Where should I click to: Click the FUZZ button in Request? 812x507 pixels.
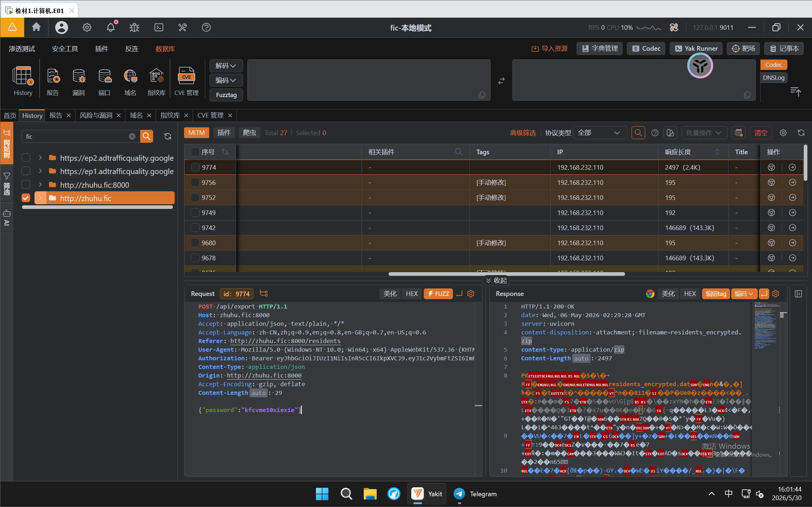click(x=438, y=294)
